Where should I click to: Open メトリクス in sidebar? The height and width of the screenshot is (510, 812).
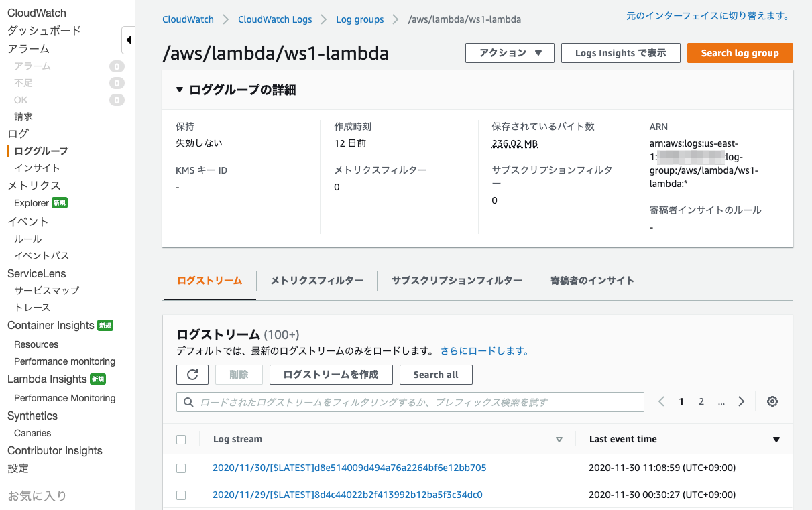[34, 186]
